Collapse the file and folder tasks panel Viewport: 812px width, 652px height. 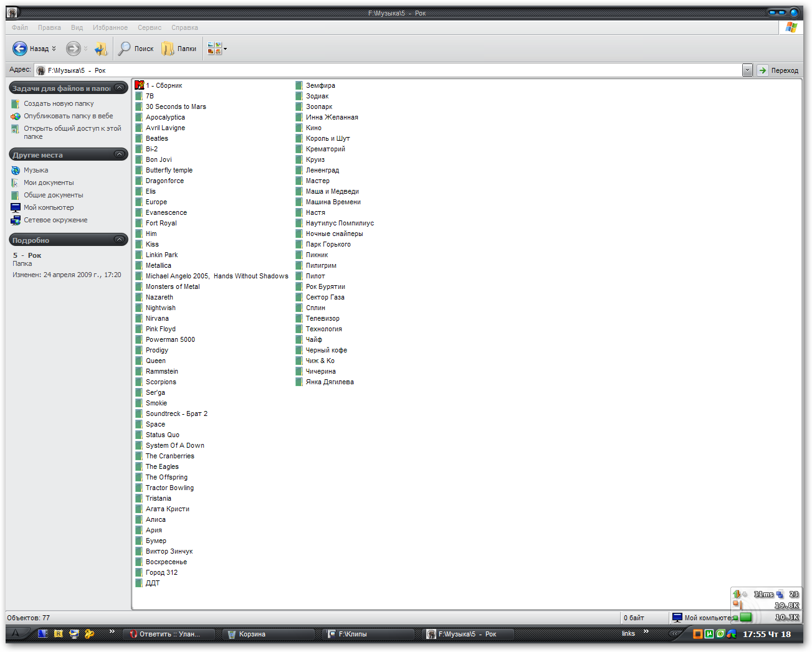point(120,88)
